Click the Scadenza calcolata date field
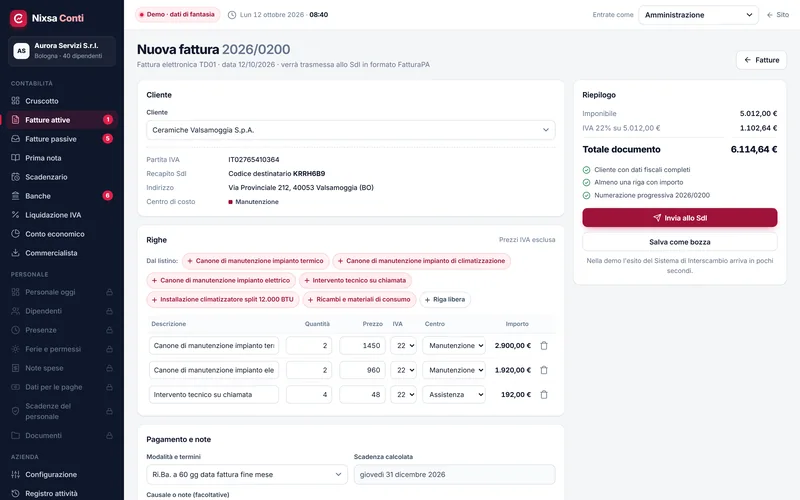 pyautogui.click(x=455, y=474)
